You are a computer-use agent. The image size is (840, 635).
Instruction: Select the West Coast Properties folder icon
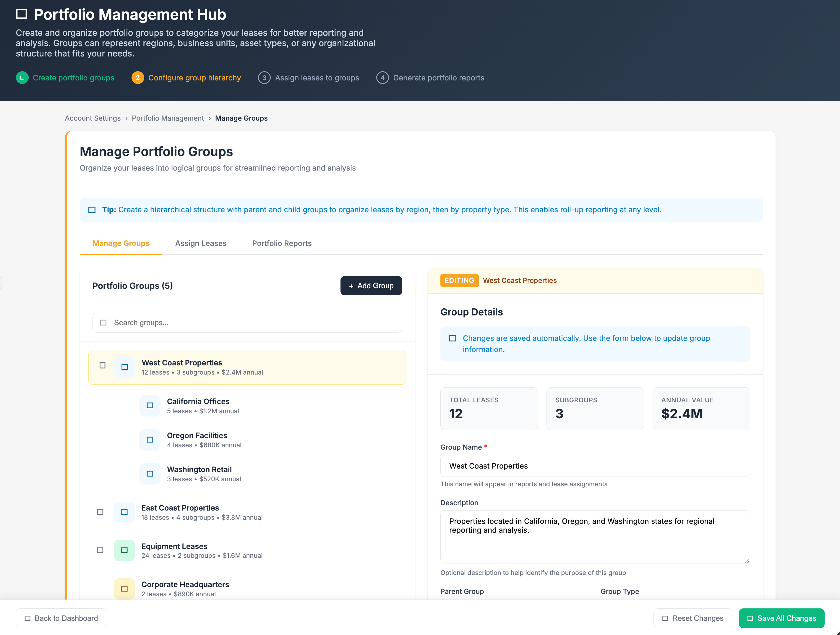click(x=124, y=367)
